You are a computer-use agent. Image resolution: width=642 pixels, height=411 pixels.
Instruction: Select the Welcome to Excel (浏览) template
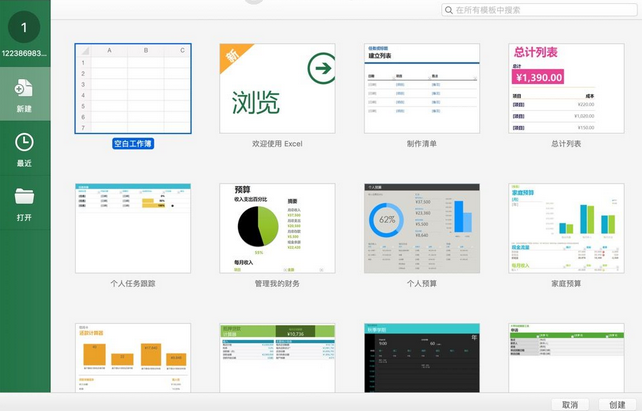tap(276, 88)
